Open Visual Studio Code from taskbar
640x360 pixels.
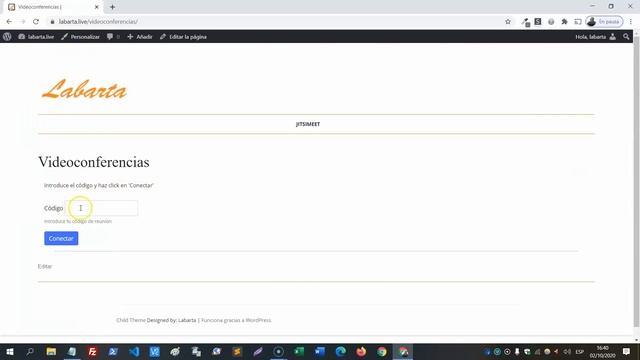point(134,351)
